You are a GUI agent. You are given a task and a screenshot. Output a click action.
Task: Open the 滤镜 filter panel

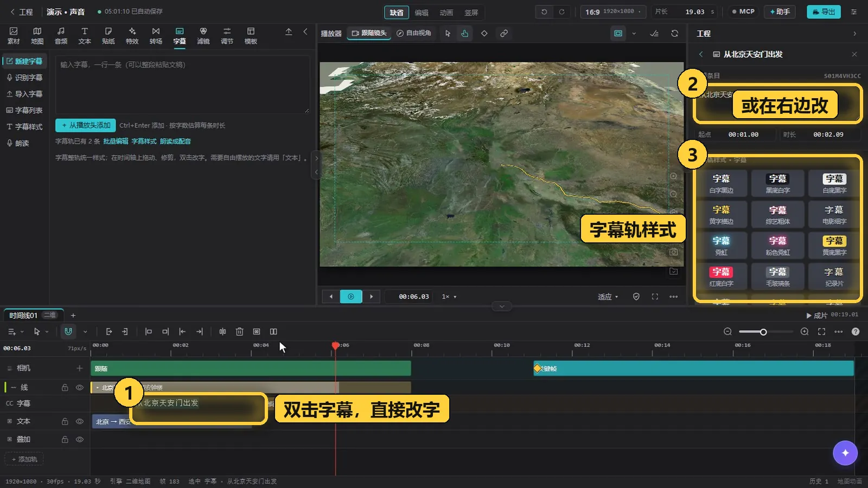click(x=203, y=36)
